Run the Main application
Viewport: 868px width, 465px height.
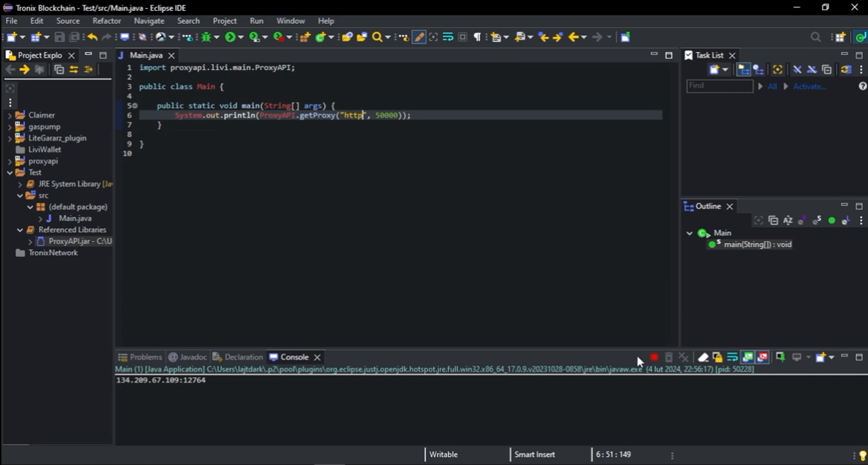231,37
